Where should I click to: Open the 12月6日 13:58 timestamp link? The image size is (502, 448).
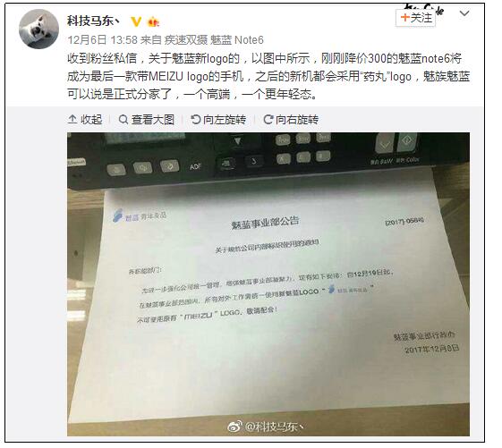[x=102, y=40]
